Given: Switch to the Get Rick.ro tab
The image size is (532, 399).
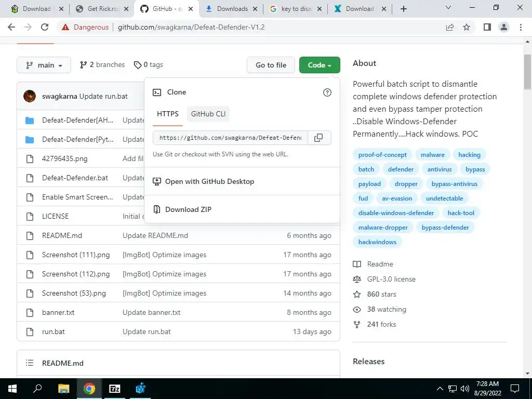Looking at the screenshot, I should pos(102,9).
